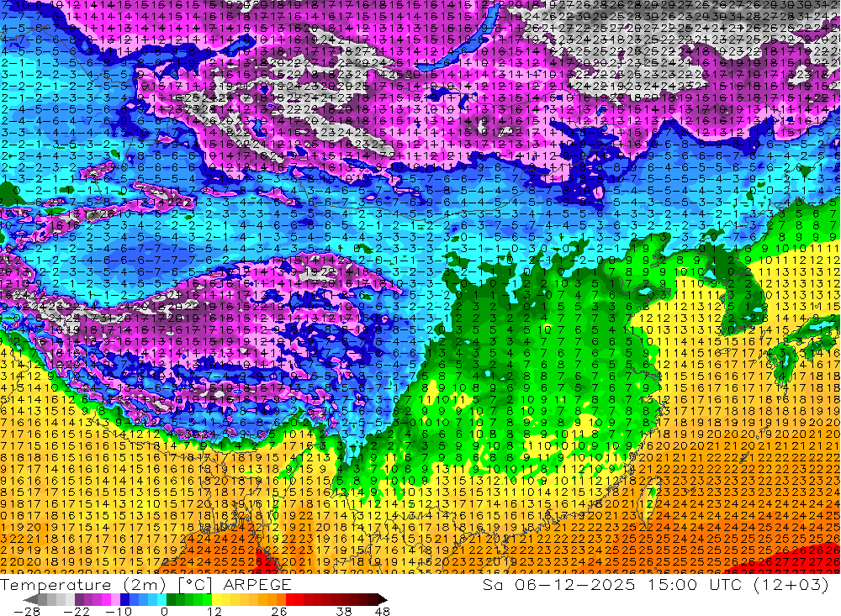This screenshot has height=616, width=841.
Task: Click the dark brown right arrow of color scale
Action: [382, 599]
